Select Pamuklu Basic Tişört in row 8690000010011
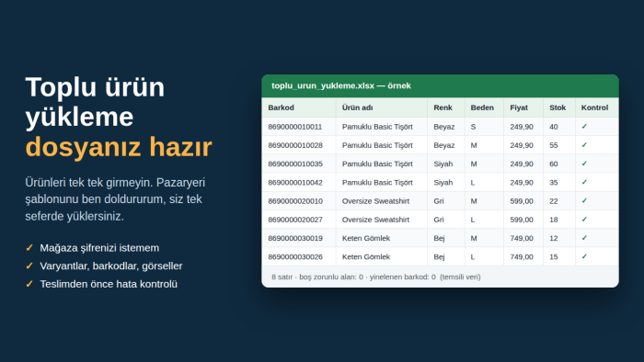The width and height of the screenshot is (644, 362). [x=377, y=127]
